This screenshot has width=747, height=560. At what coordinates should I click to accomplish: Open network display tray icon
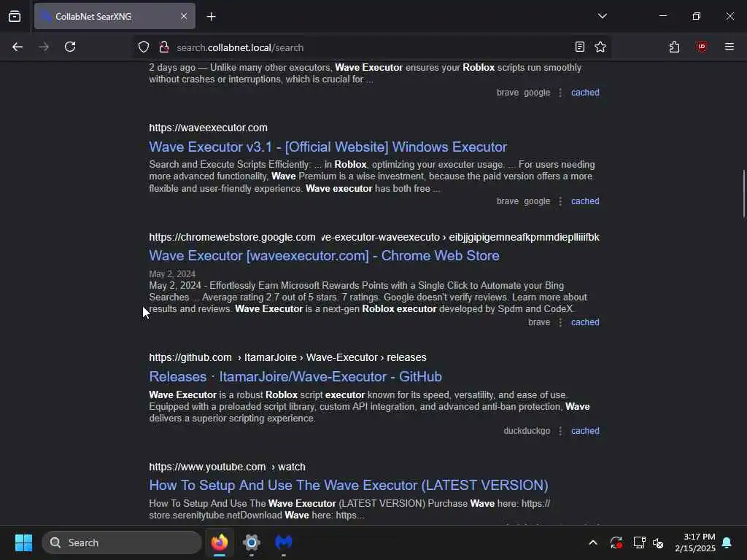coord(639,542)
